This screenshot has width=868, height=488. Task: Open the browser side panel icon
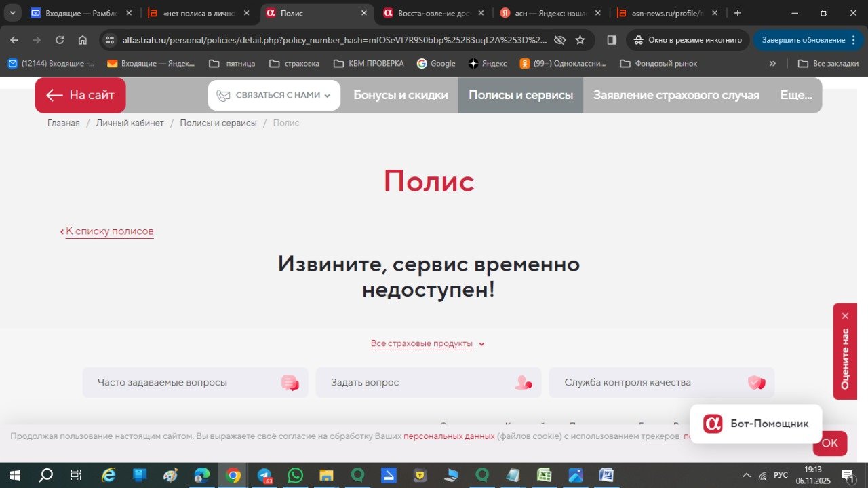612,40
